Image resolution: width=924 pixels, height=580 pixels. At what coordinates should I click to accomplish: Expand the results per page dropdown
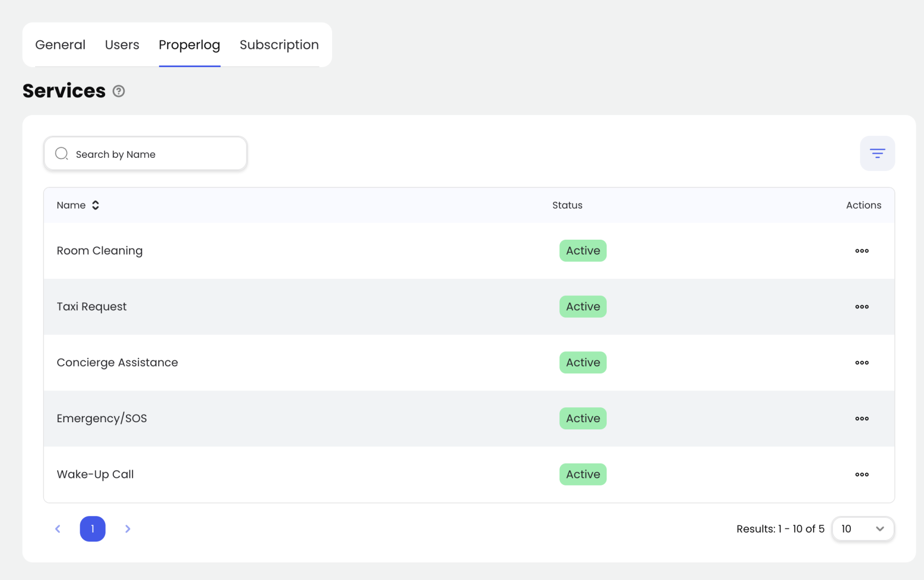coord(862,529)
